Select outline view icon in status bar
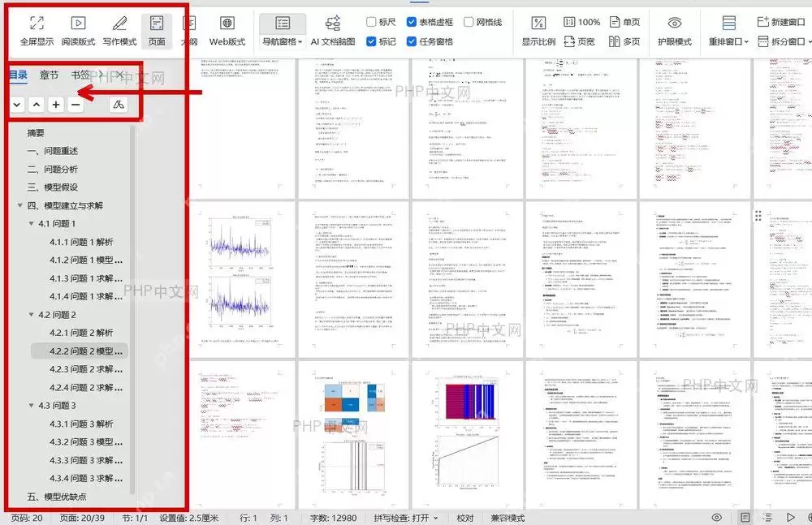Image resolution: width=812 pixels, height=525 pixels. [x=767, y=517]
